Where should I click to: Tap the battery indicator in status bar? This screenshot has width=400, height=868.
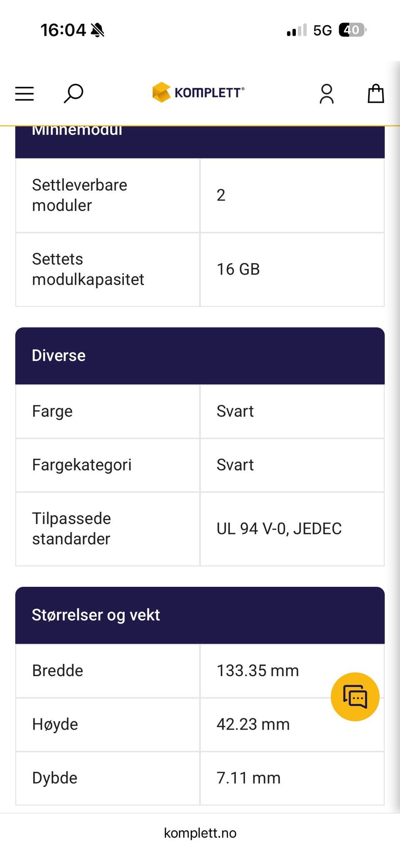tap(352, 30)
